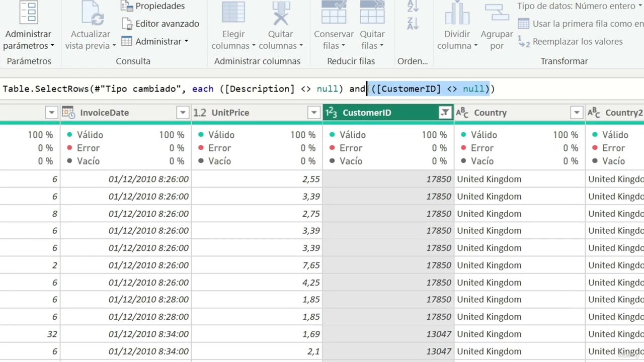Click Country2 text type icon
Image resolution: width=644 pixels, height=362 pixels.
click(x=594, y=113)
